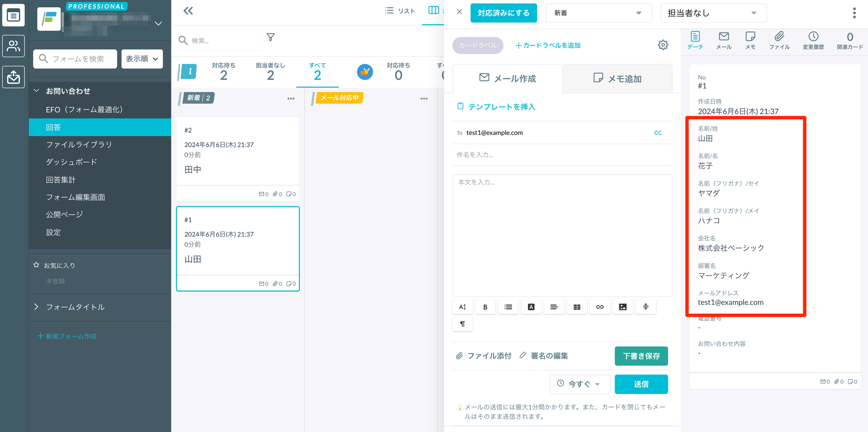
Task: Open card #1 山田
Action: 238,248
